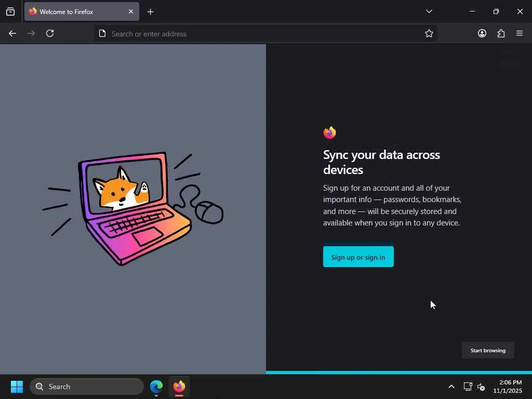The image size is (532, 399).
Task: Open a new tab with plus button
Action: click(151, 12)
